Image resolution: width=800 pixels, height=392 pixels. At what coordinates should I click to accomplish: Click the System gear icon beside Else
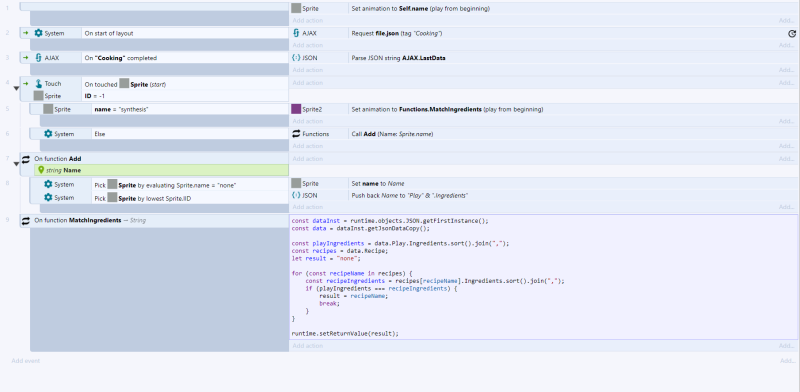[48, 134]
